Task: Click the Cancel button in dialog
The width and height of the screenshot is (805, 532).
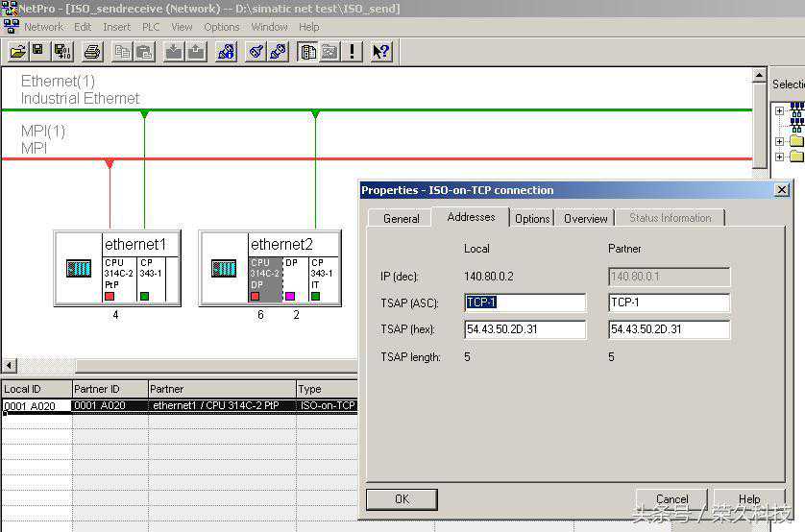Action: point(671,498)
